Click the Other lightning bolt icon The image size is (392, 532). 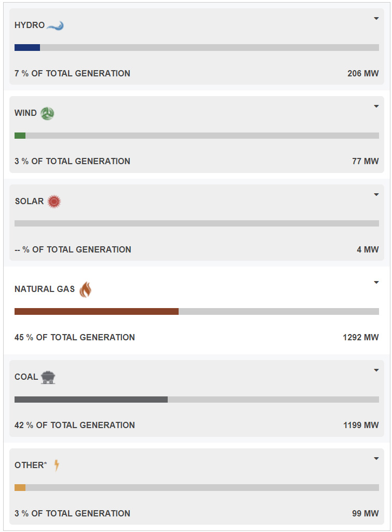click(x=57, y=465)
